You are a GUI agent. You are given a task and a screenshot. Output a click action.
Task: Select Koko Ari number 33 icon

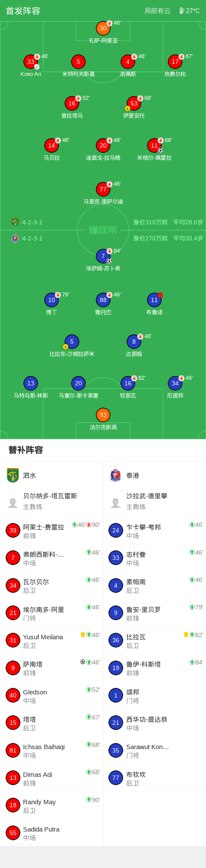click(x=31, y=62)
